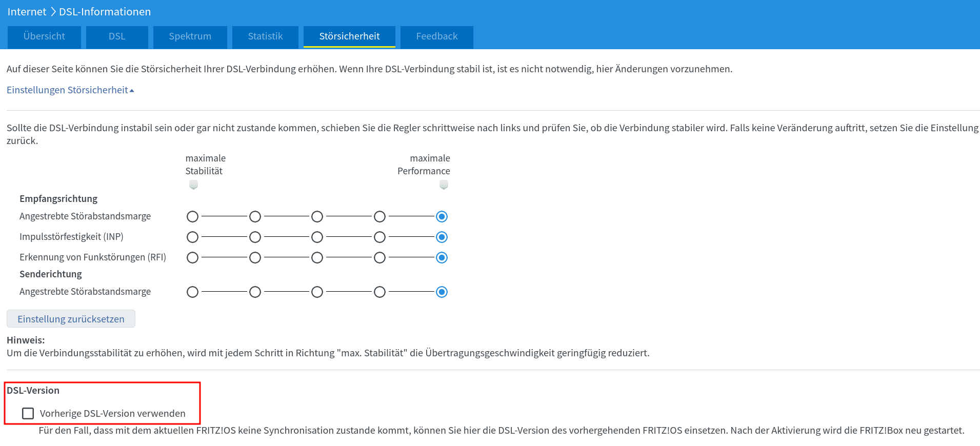Set Impulsstörfestigkeit (INP) to second step
Viewport: 980px width, 446px height.
point(255,237)
